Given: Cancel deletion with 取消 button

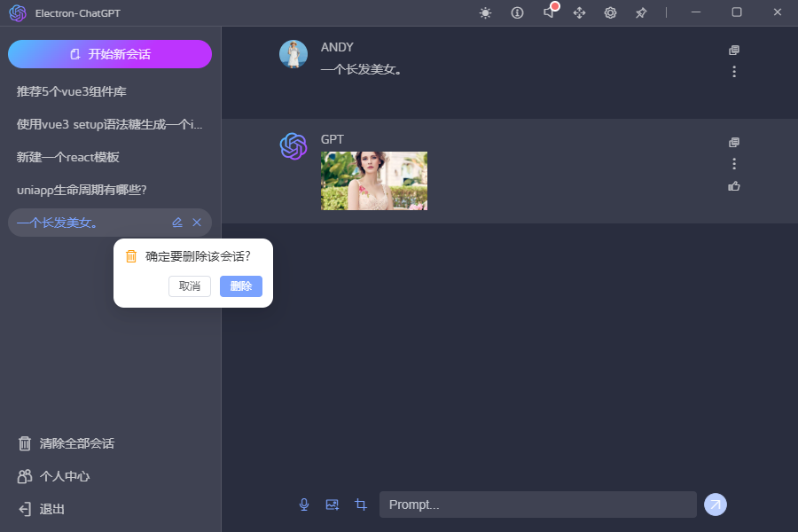Looking at the screenshot, I should (190, 286).
